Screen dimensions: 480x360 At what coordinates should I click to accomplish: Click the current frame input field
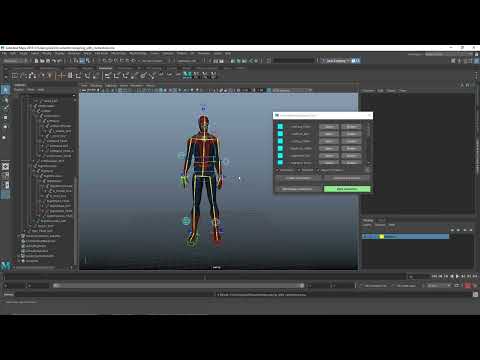[418, 277]
